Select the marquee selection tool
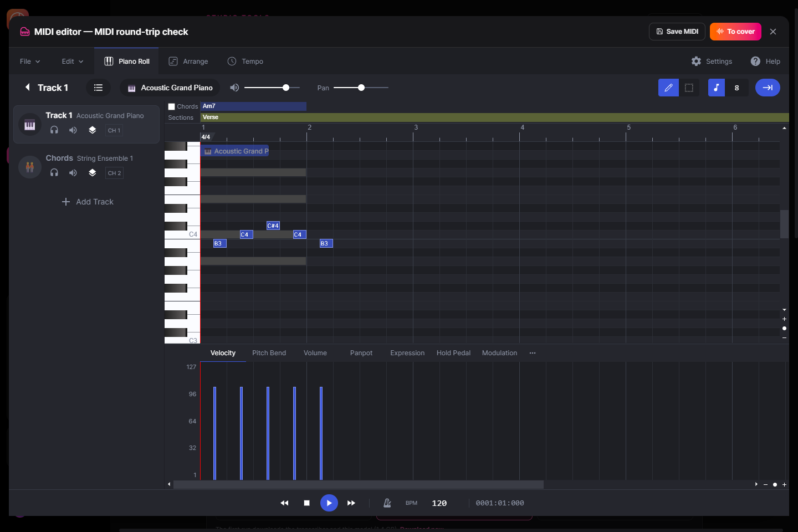The width and height of the screenshot is (798, 532). coord(689,88)
